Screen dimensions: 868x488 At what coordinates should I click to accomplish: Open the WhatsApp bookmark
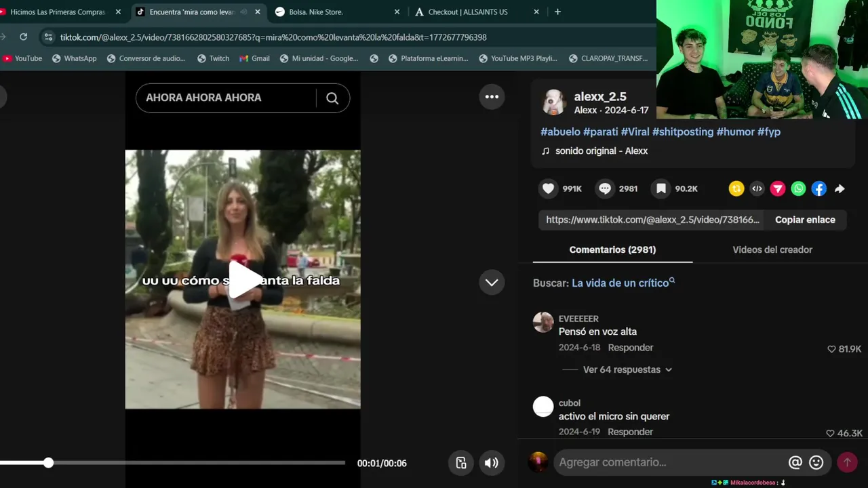point(75,58)
